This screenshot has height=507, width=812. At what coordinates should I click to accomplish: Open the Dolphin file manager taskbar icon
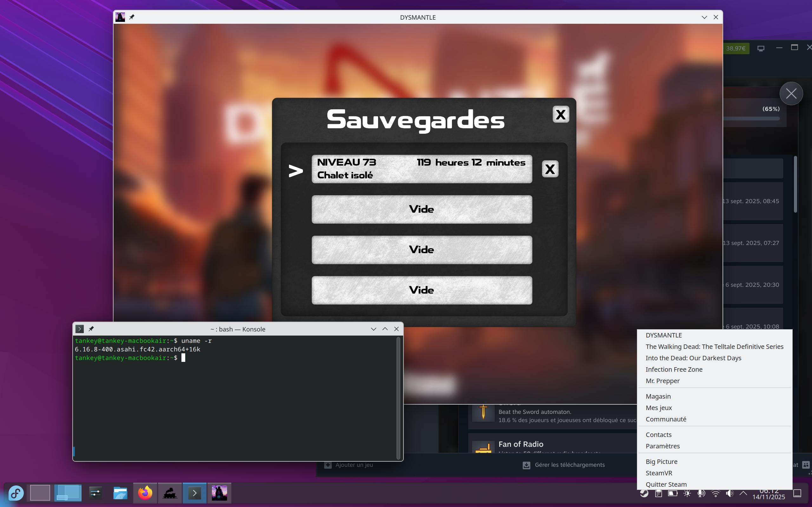coord(120,493)
